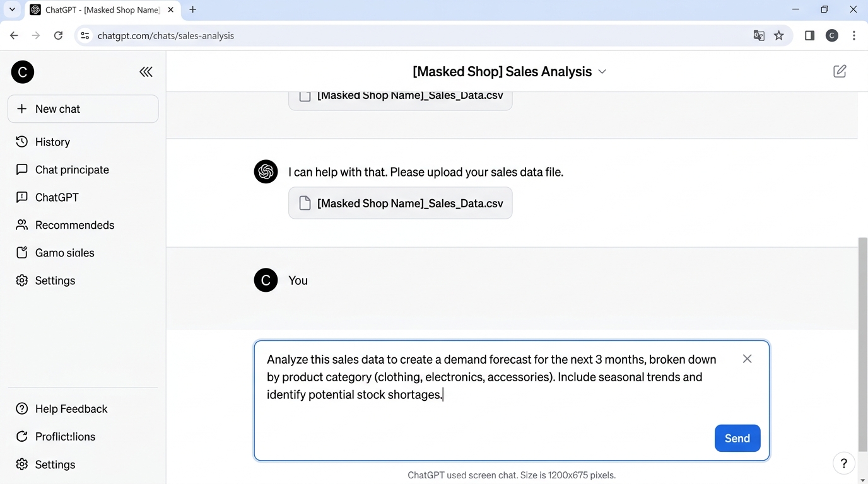Select Chat principate sidebar item
The height and width of the screenshot is (484, 868).
coord(72,170)
